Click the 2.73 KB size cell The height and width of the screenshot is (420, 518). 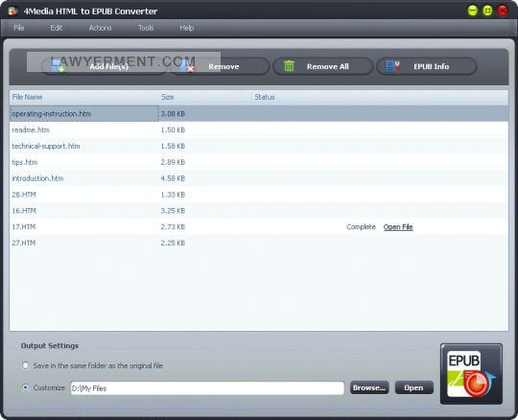(x=173, y=227)
